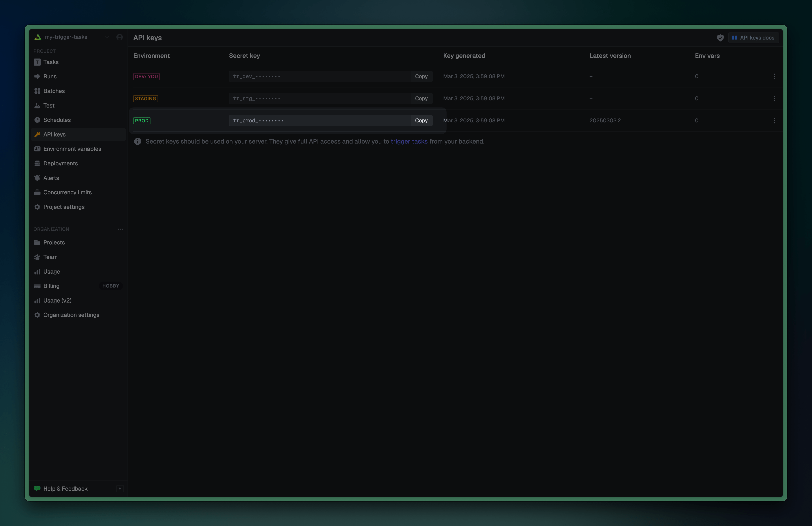Screen dimensions: 812x526
Task: Open Schedules via the clock icon
Action: (38, 120)
